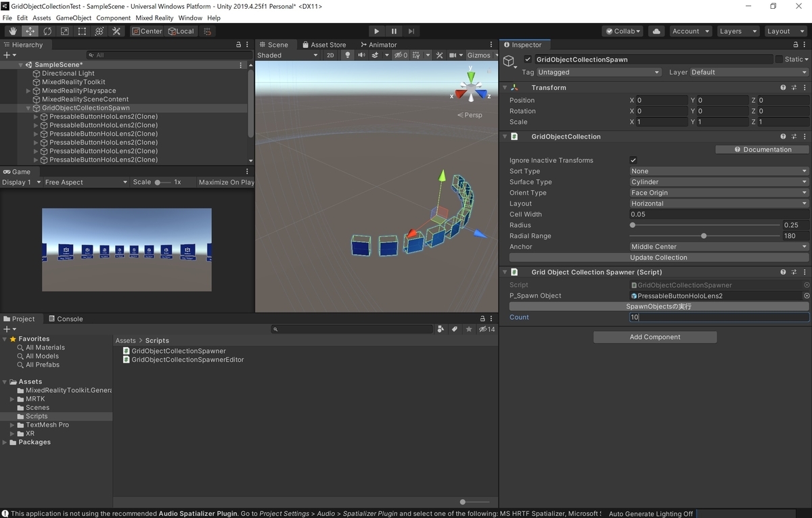
Task: Open the Tag dropdown
Action: (x=599, y=72)
